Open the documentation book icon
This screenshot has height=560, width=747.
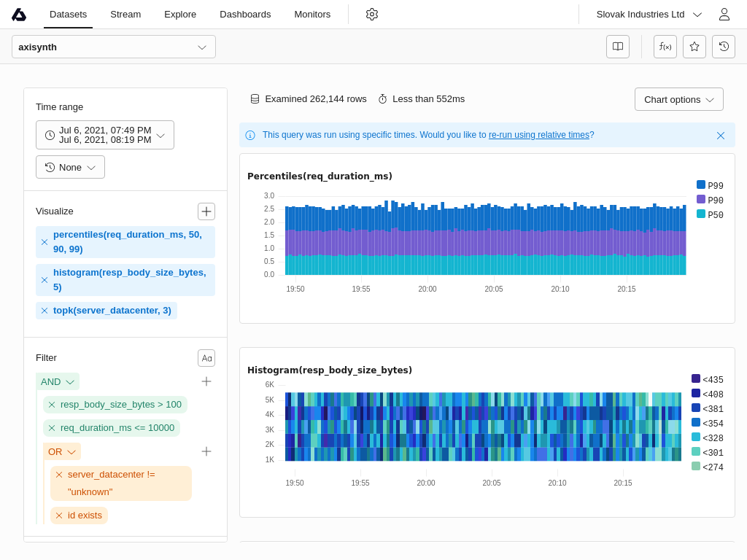[618, 47]
